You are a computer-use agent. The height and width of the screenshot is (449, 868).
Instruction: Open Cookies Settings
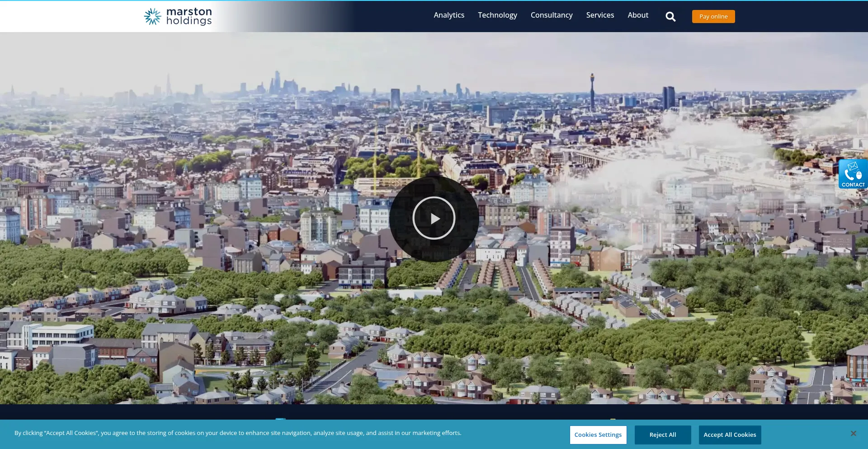(x=598, y=435)
